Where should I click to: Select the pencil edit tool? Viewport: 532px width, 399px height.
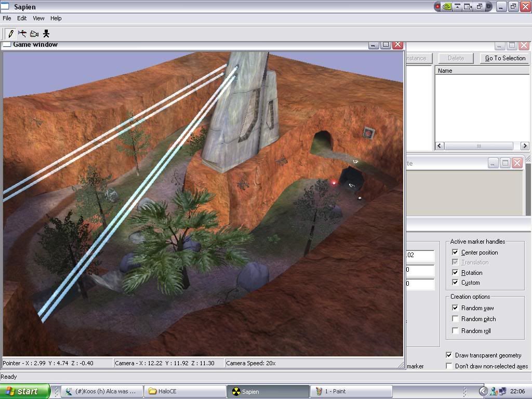point(11,34)
